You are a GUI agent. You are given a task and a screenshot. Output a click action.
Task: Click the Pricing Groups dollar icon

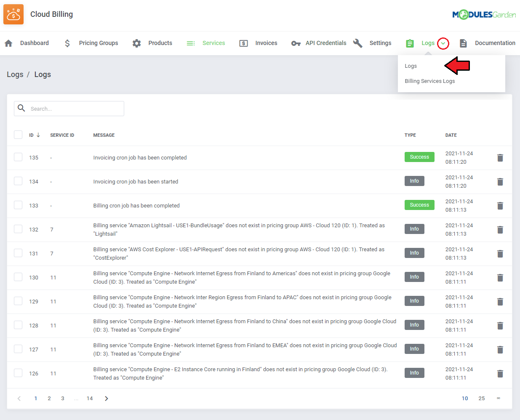click(67, 43)
